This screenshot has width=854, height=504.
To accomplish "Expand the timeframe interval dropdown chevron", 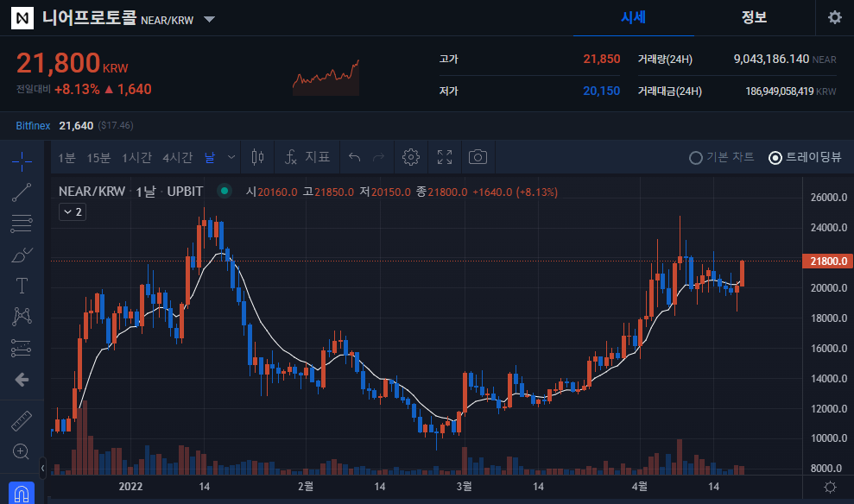I will 231,157.
